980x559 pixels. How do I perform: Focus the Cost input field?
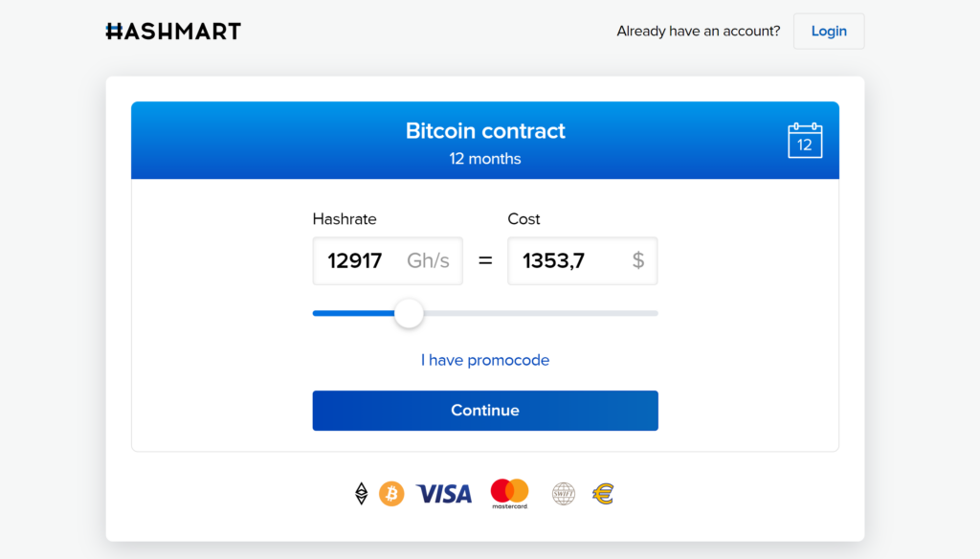coord(583,260)
